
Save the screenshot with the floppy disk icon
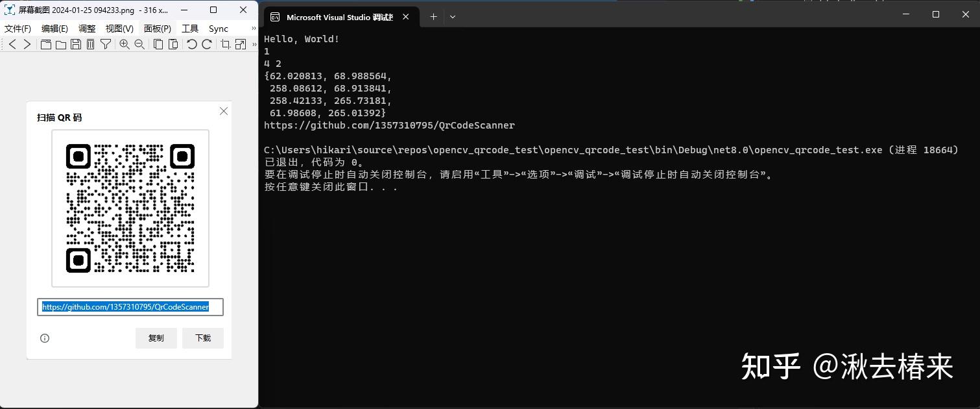click(75, 44)
